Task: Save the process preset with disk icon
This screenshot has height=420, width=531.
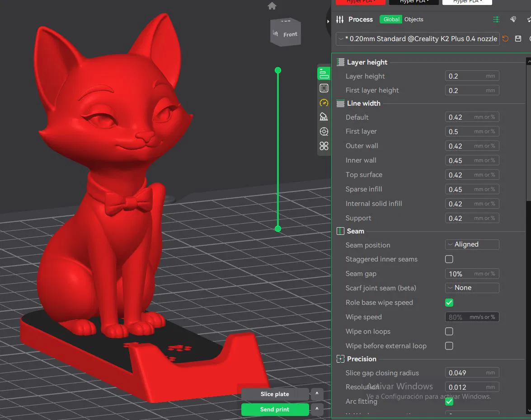Action: pyautogui.click(x=518, y=38)
